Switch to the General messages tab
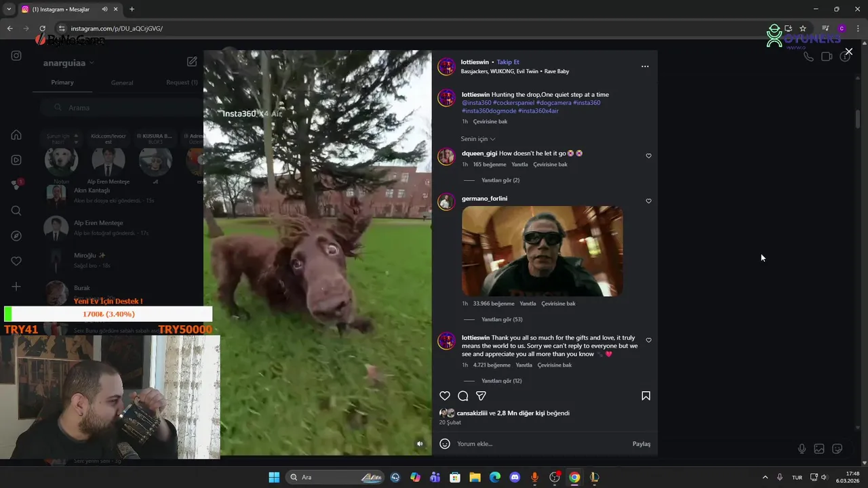Image resolution: width=868 pixels, height=488 pixels. tap(122, 83)
